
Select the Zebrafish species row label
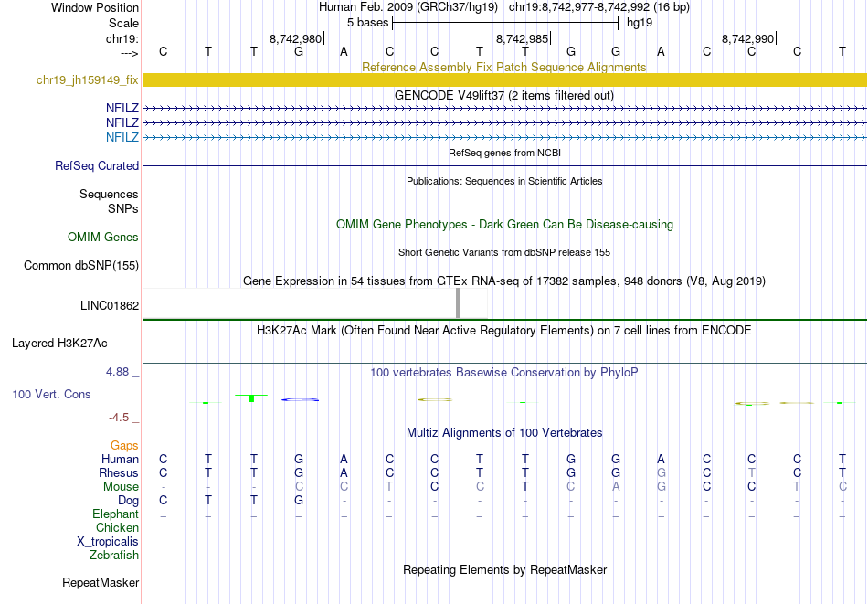tap(114, 555)
